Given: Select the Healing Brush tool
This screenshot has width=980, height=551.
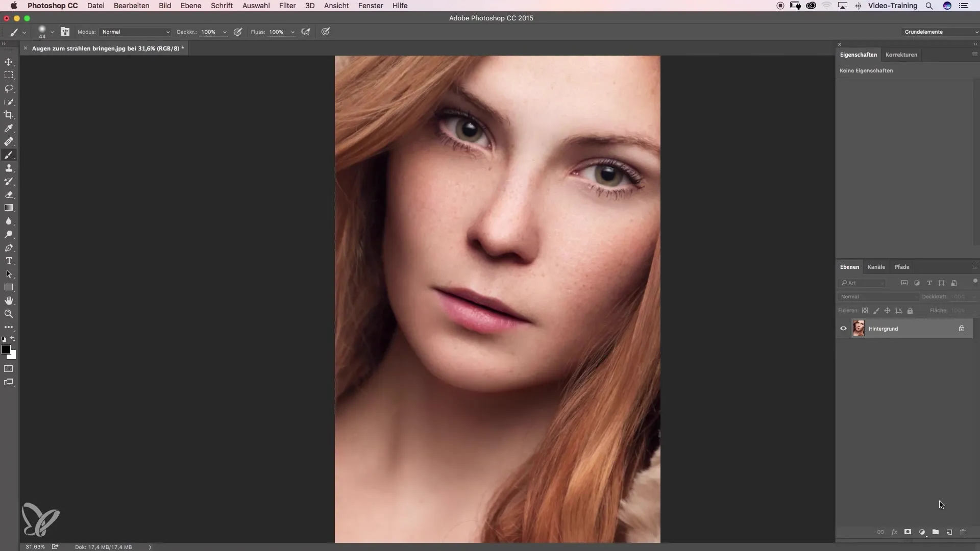Looking at the screenshot, I should pyautogui.click(x=9, y=141).
